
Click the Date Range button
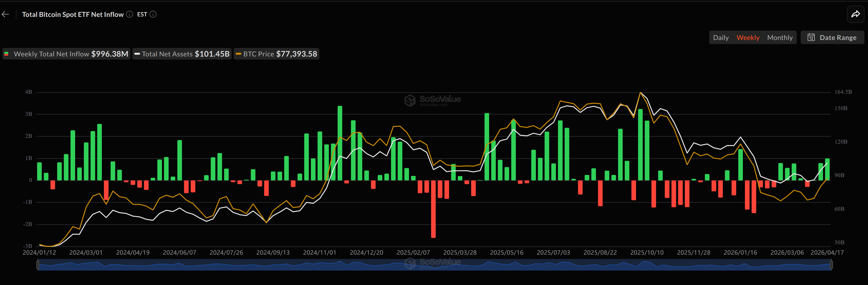[832, 37]
